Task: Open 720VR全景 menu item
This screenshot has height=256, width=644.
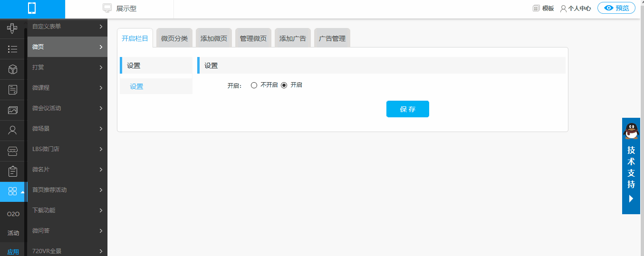Action: pos(67,250)
